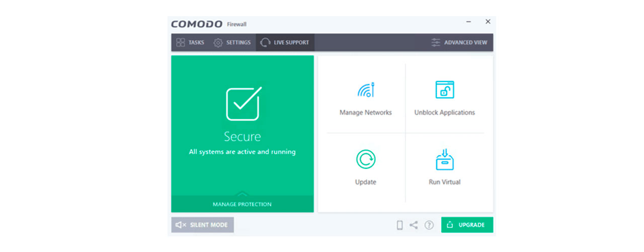Close the Comodo Firewall window
This screenshot has height=252, width=644.
[x=488, y=22]
